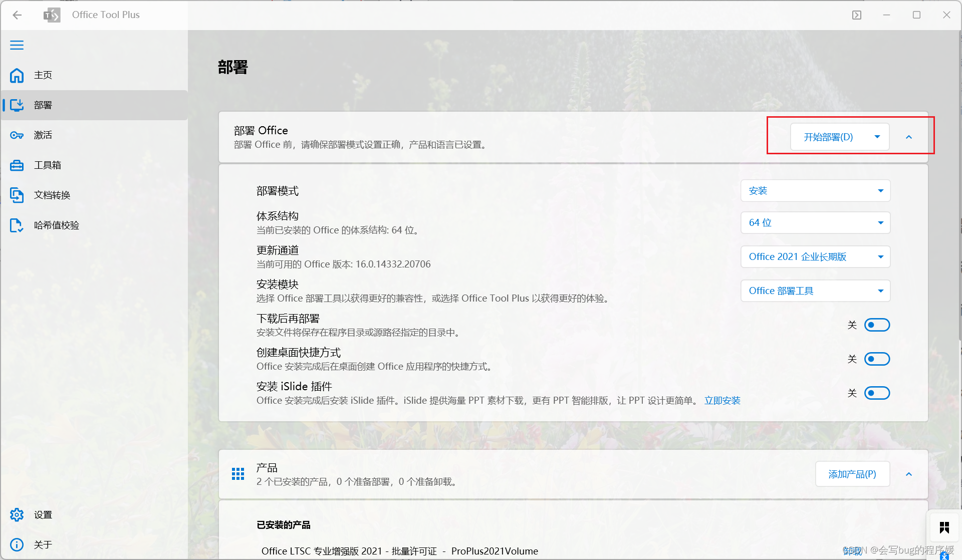
Task: Collapse the sidebar with the hamburger icon
Action: [17, 45]
